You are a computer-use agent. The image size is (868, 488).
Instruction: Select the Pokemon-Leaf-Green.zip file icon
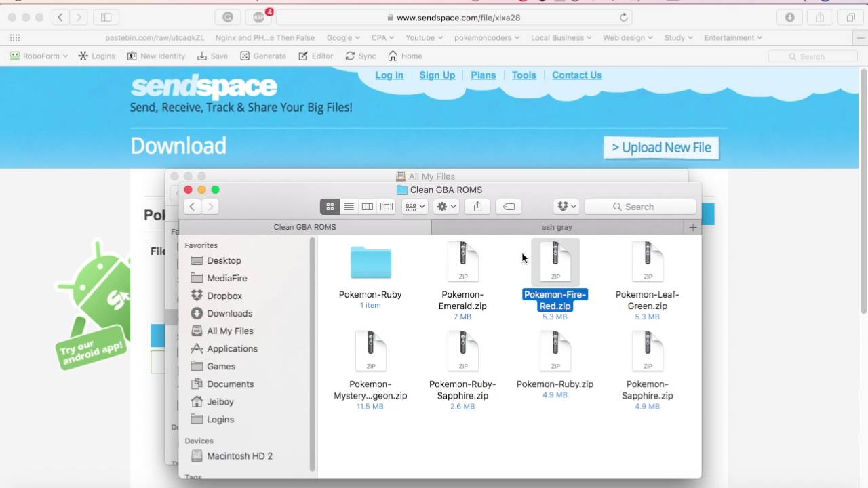point(648,262)
